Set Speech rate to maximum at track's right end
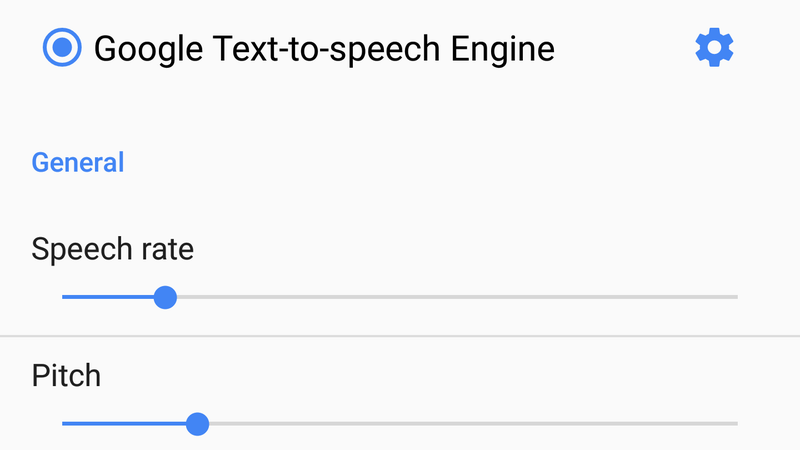The width and height of the screenshot is (800, 450). [x=736, y=297]
